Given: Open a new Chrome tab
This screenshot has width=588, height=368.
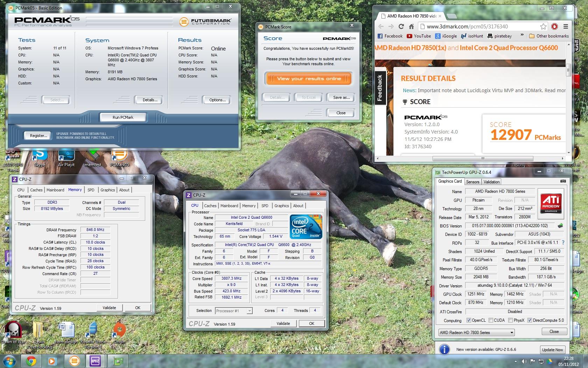Looking at the screenshot, I should click(x=452, y=16).
